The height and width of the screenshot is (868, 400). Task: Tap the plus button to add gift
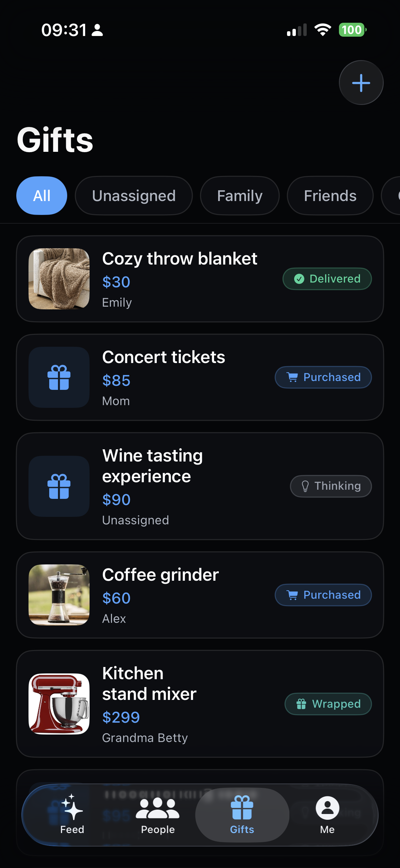[361, 83]
